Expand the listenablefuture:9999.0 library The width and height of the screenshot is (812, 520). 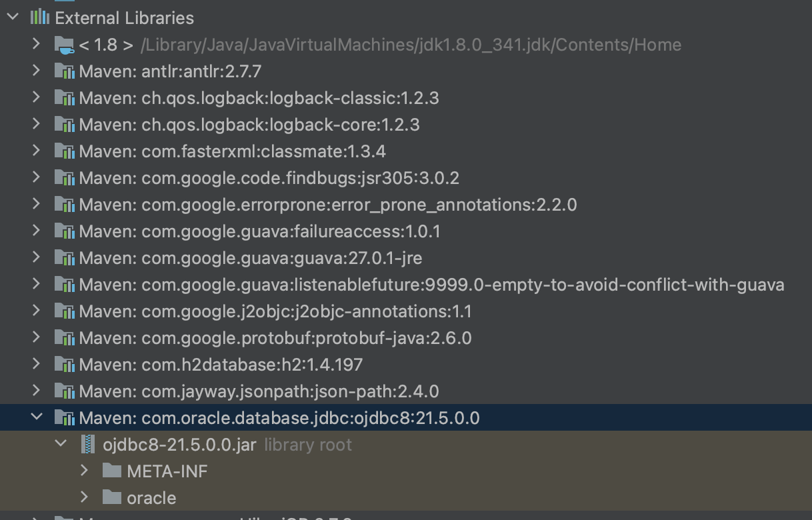(x=37, y=284)
